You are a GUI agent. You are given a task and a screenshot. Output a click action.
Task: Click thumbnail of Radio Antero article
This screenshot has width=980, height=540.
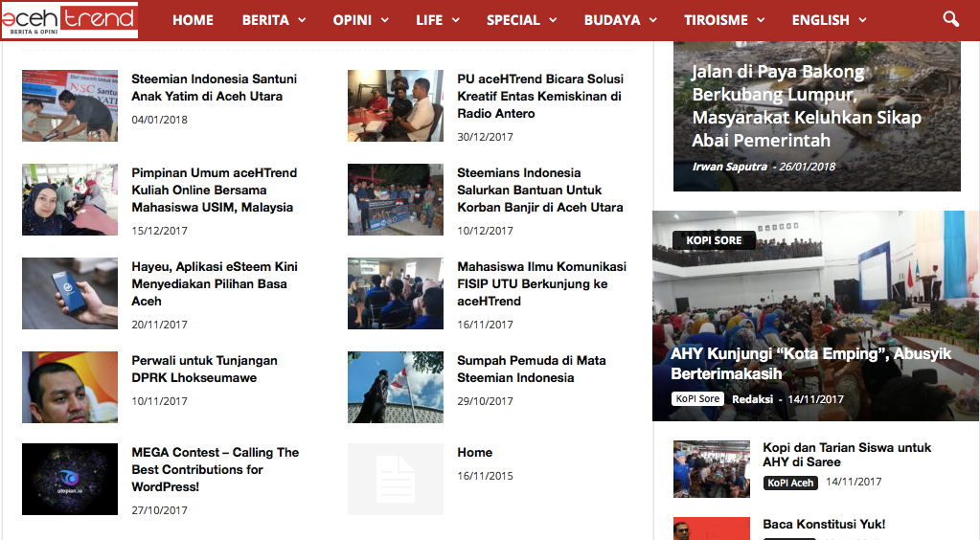pyautogui.click(x=395, y=105)
